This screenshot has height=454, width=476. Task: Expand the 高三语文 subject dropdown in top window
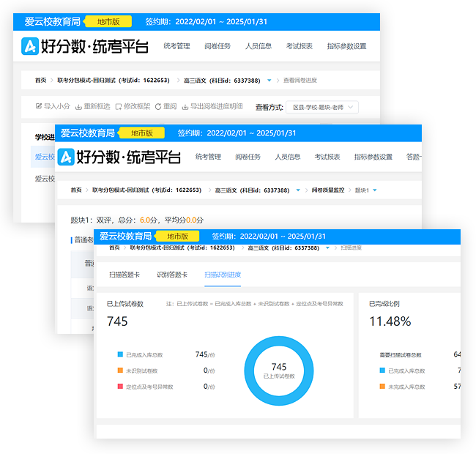click(269, 80)
